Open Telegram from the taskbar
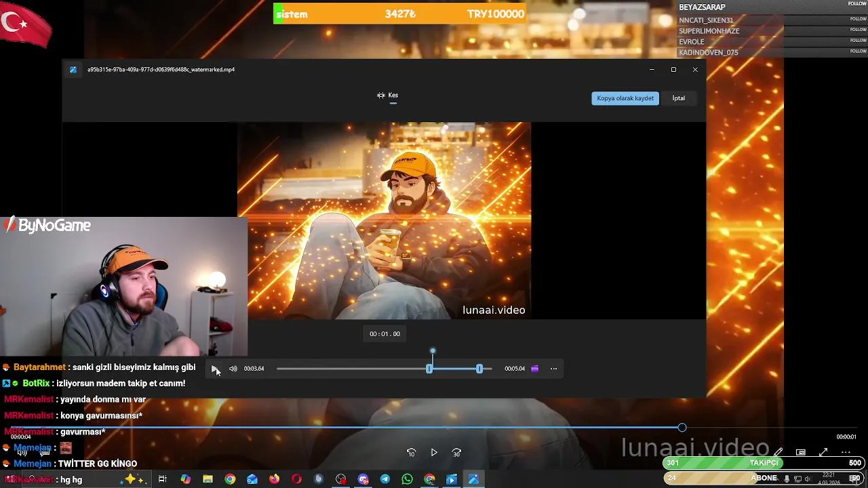868x488 pixels. tap(385, 479)
